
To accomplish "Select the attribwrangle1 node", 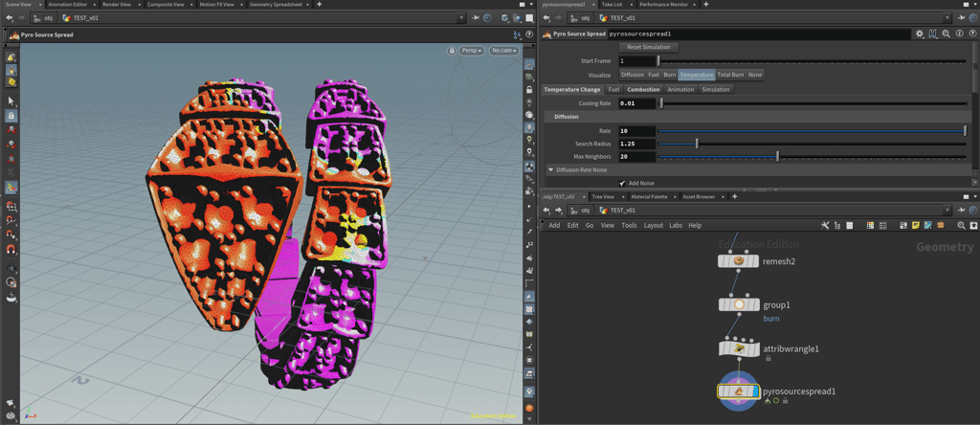I will [x=738, y=348].
